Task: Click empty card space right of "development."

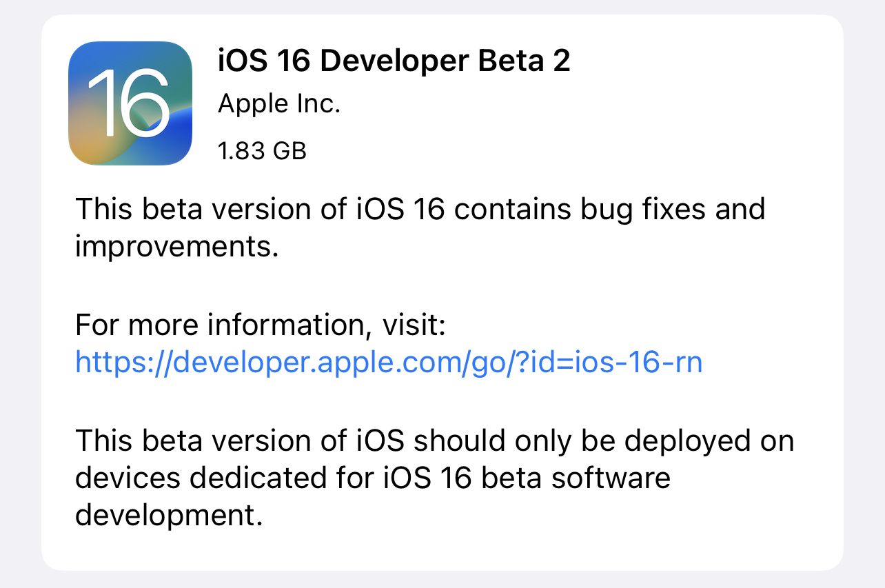Action: [x=551, y=516]
